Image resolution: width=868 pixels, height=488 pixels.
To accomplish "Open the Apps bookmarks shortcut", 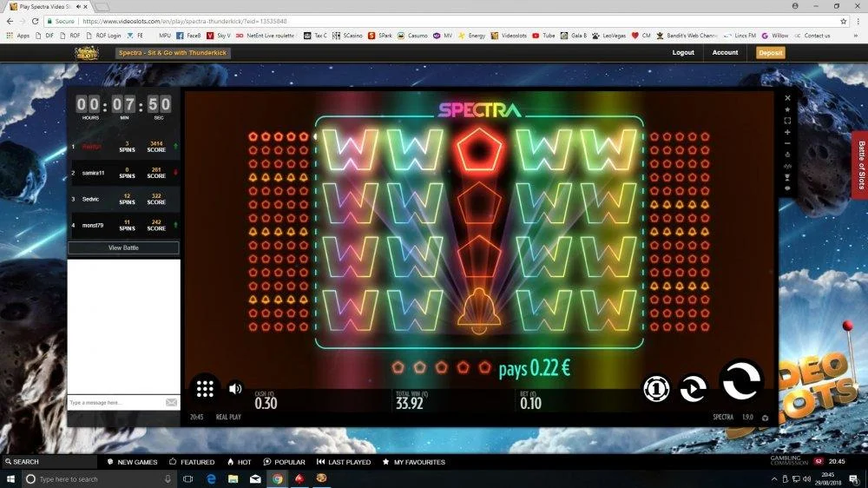I will click(x=17, y=36).
